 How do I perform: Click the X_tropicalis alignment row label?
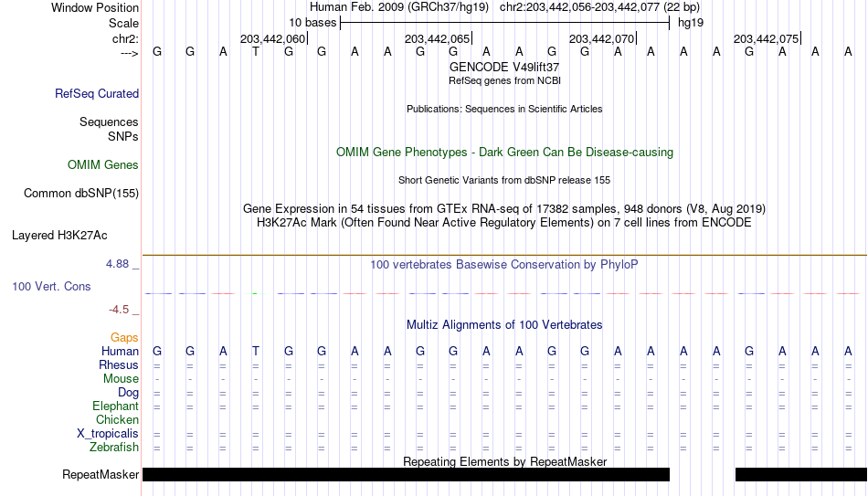[108, 434]
